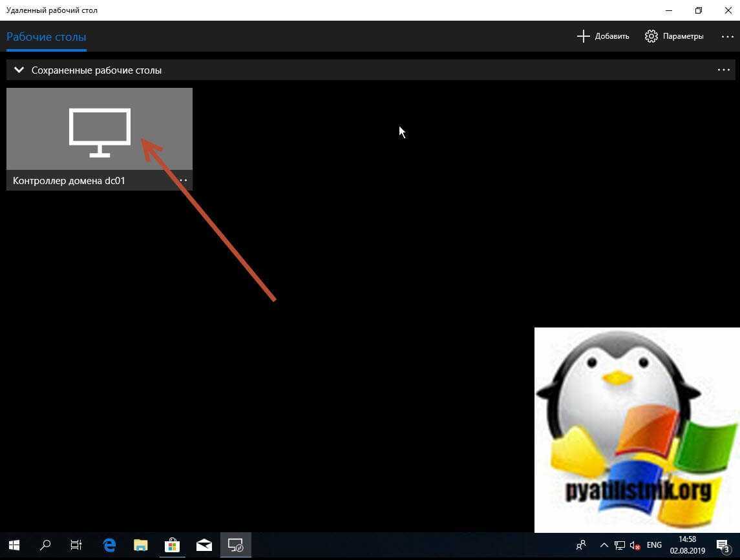The image size is (740, 560).
Task: Open Параметры with the gear icon
Action: [674, 36]
